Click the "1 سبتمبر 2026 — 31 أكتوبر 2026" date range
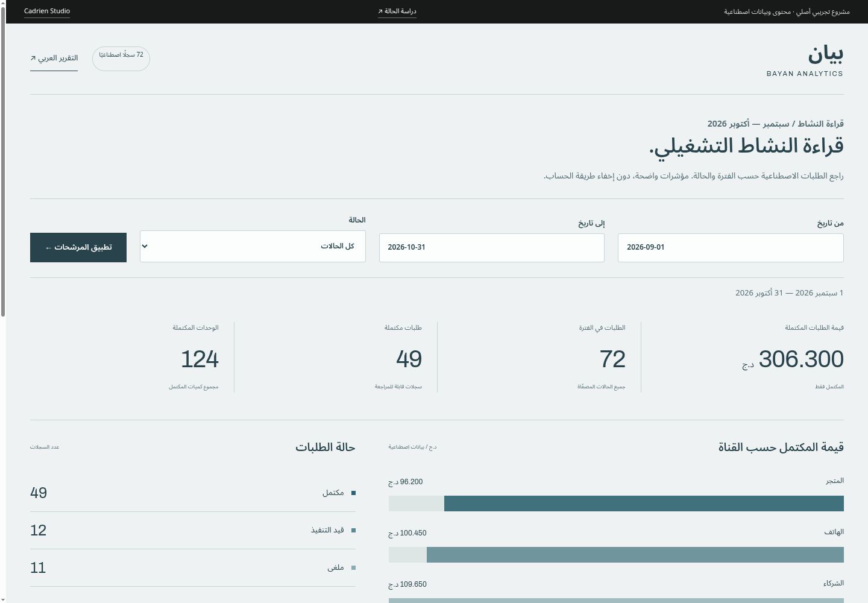Viewport: 868px width, 603px height. [x=790, y=293]
